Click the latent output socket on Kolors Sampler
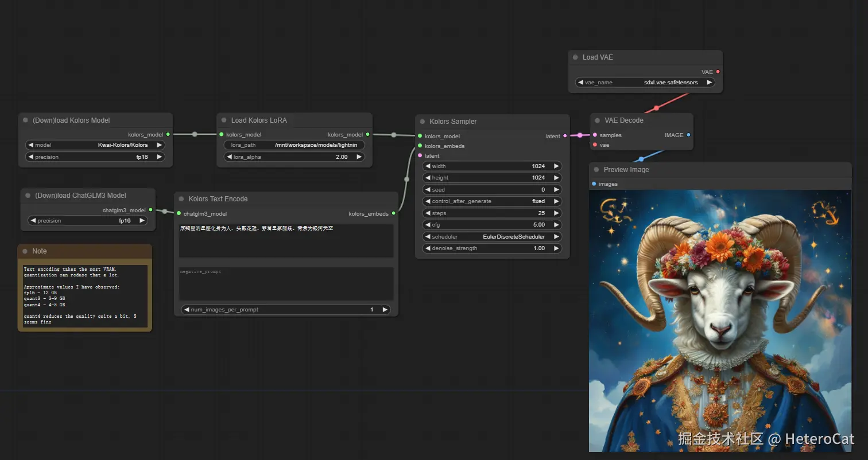The height and width of the screenshot is (460, 868). tap(565, 137)
